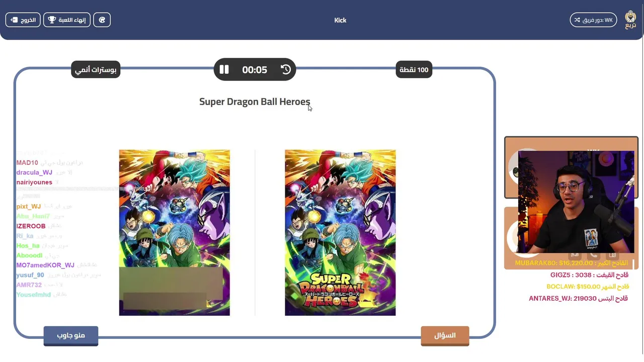Pause the countdown timer
644x362 pixels.
(224, 69)
